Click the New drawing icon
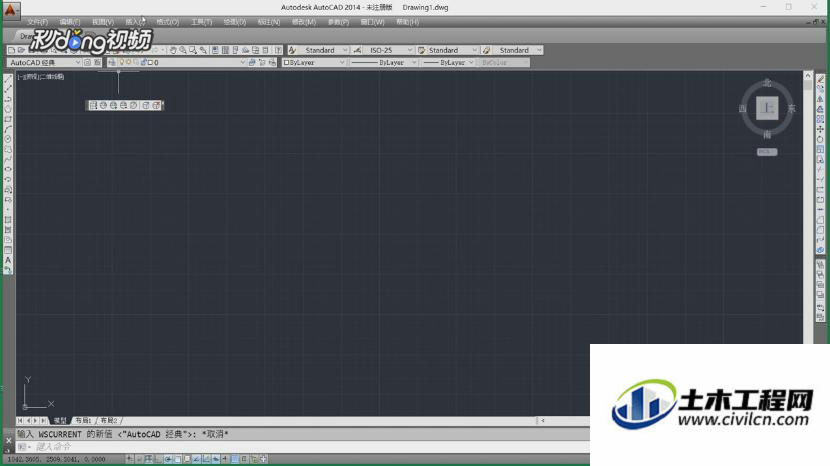 [11, 50]
